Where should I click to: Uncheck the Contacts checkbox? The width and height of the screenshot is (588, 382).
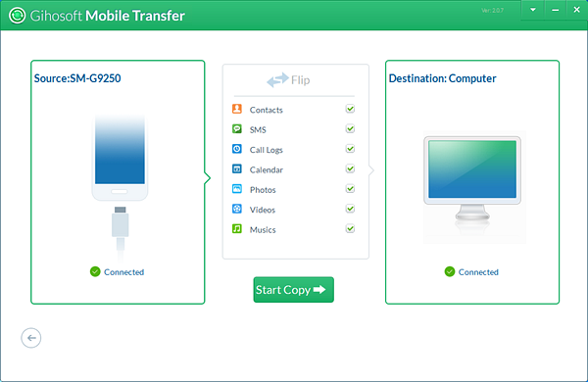350,109
